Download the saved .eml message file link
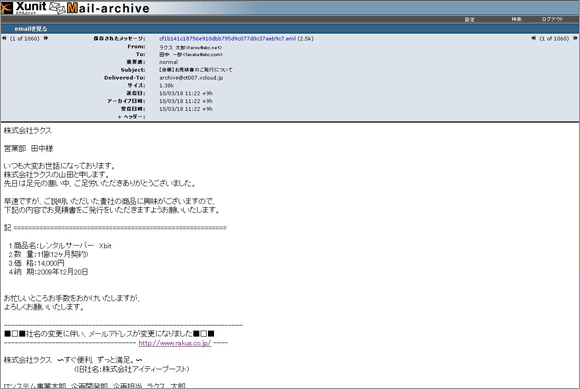 227,38
